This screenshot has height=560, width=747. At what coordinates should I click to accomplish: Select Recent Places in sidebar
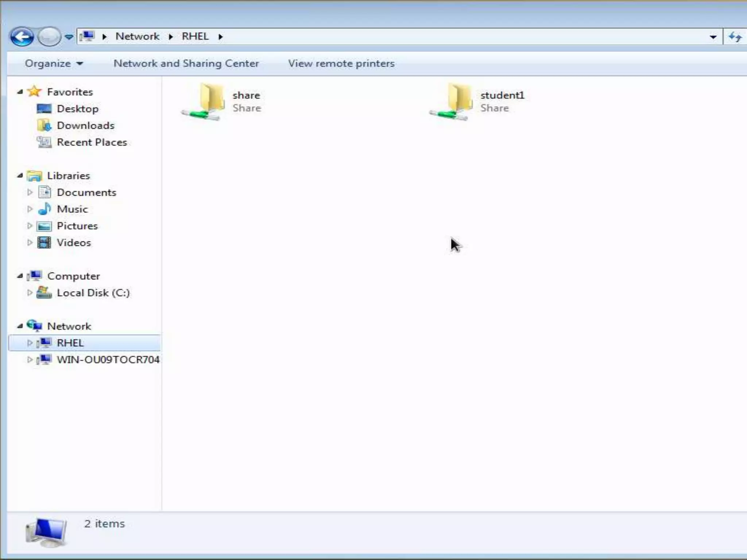point(92,142)
